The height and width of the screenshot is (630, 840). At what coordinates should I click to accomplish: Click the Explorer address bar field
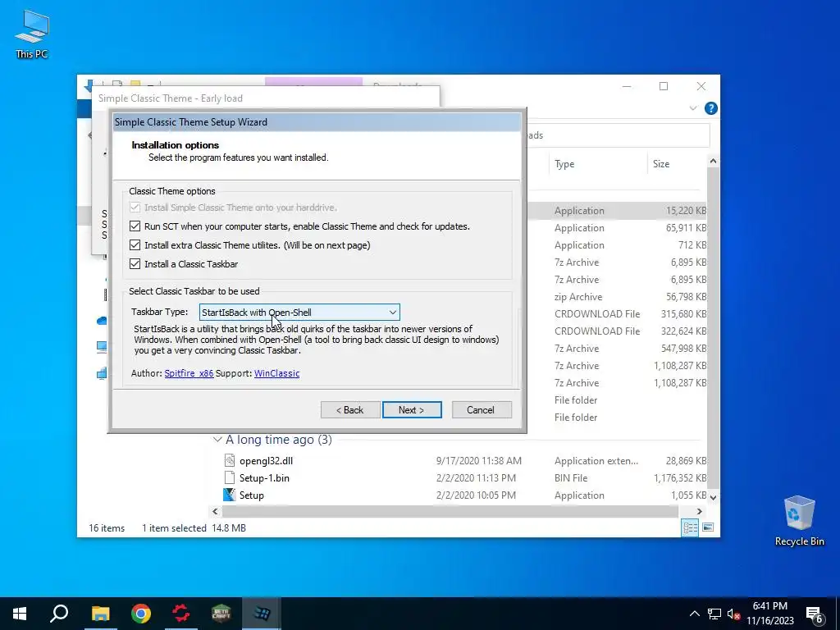coord(618,135)
